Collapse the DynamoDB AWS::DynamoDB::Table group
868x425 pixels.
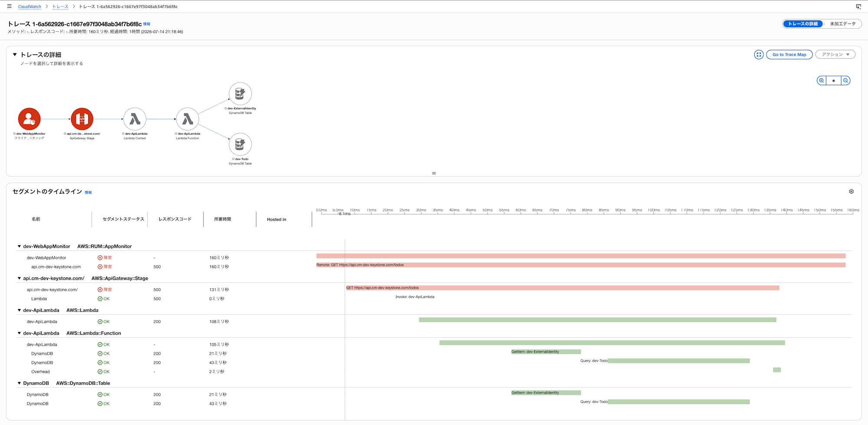tap(19, 383)
